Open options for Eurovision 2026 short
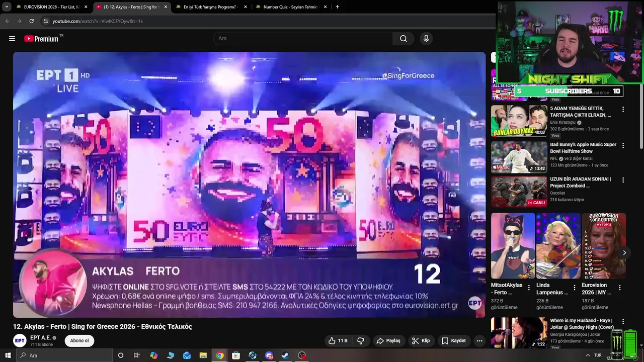Image resolution: width=644 pixels, height=362 pixels. (620, 288)
